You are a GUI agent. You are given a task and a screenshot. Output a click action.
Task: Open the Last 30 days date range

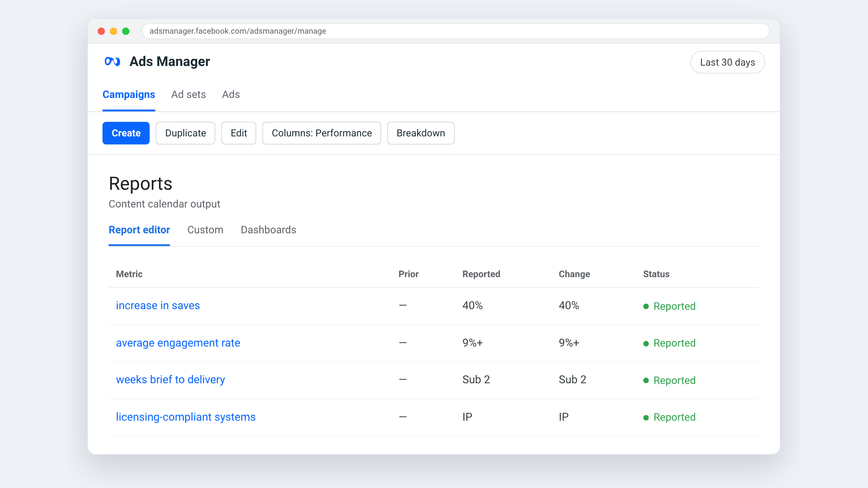(x=727, y=62)
